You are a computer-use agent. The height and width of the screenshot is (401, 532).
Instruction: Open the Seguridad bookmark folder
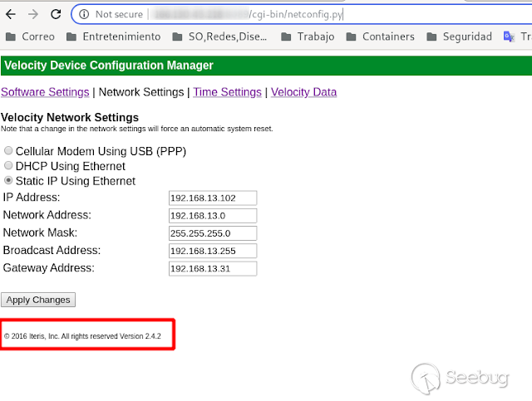point(459,37)
